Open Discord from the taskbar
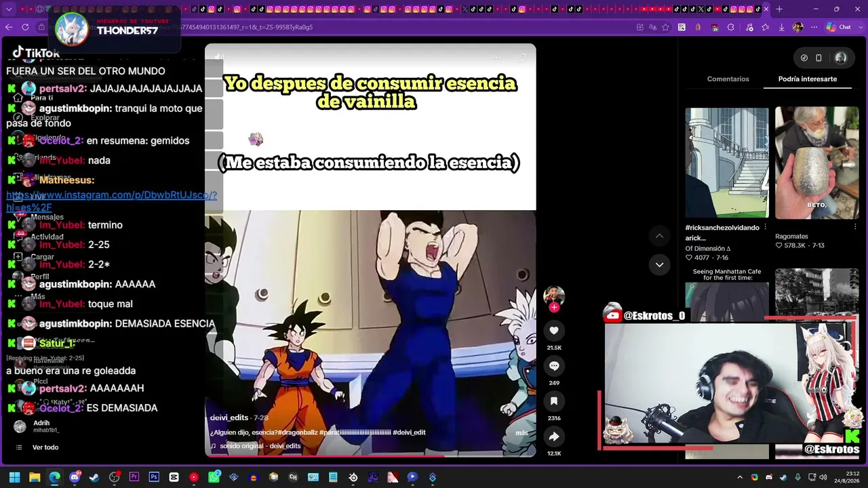 (75, 477)
